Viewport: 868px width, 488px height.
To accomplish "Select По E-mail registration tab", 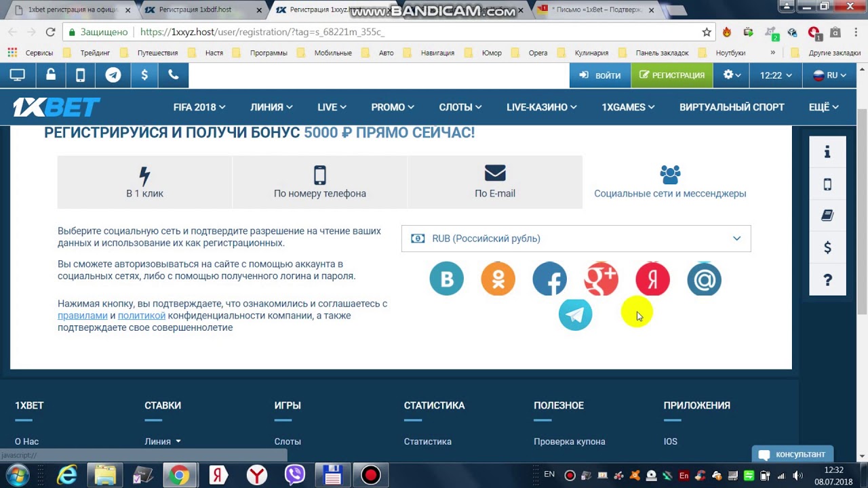I will click(495, 182).
